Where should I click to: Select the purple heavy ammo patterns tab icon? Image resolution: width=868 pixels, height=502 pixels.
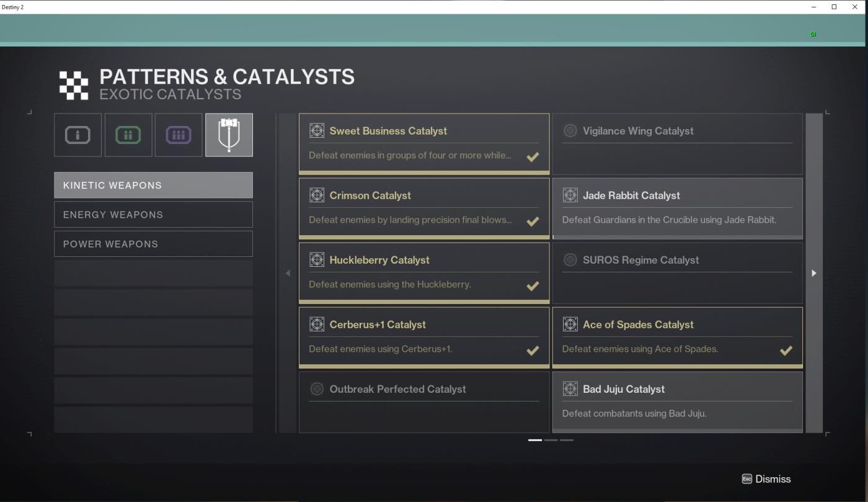179,135
